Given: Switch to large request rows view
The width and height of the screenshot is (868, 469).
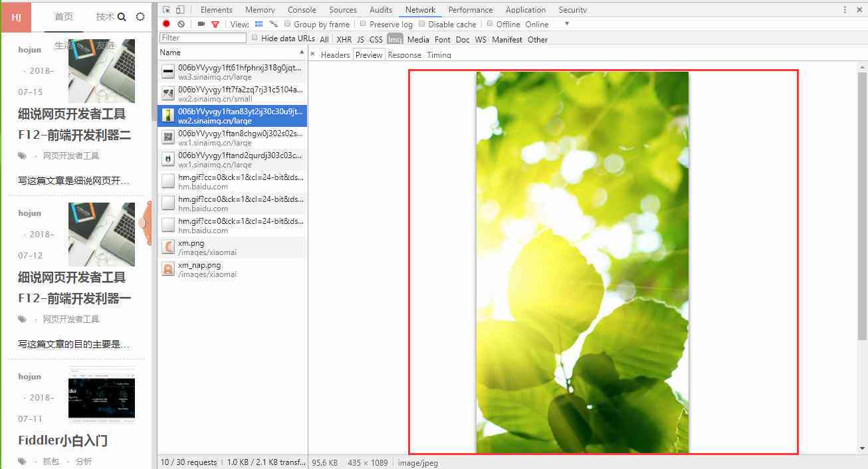Looking at the screenshot, I should pyautogui.click(x=259, y=24).
